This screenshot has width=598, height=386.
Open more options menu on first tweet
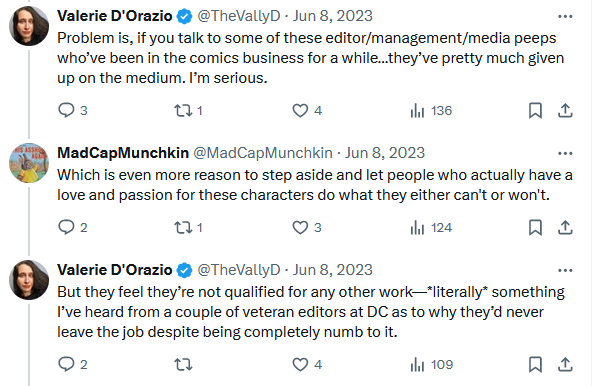(x=565, y=16)
